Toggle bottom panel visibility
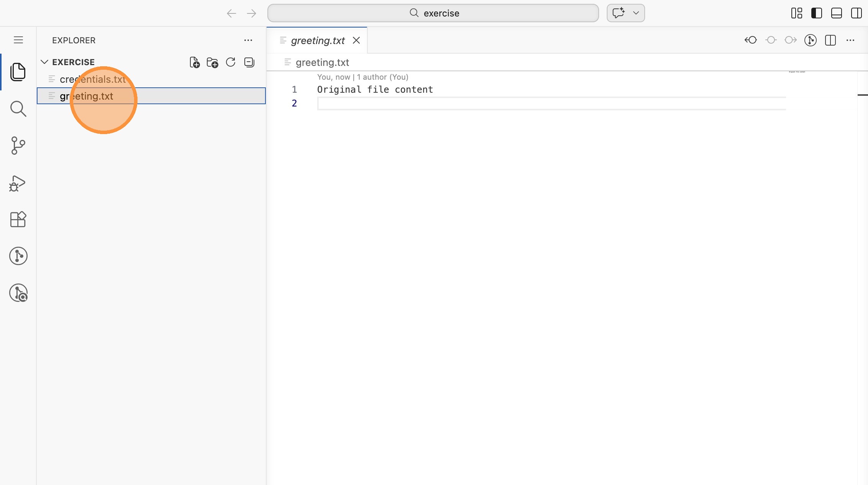Screen dimensions: 868x485 836,13
